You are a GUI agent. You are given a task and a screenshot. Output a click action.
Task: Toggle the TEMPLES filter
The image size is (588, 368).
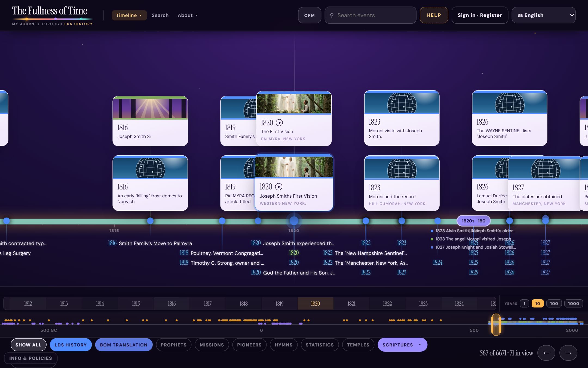[x=358, y=345]
